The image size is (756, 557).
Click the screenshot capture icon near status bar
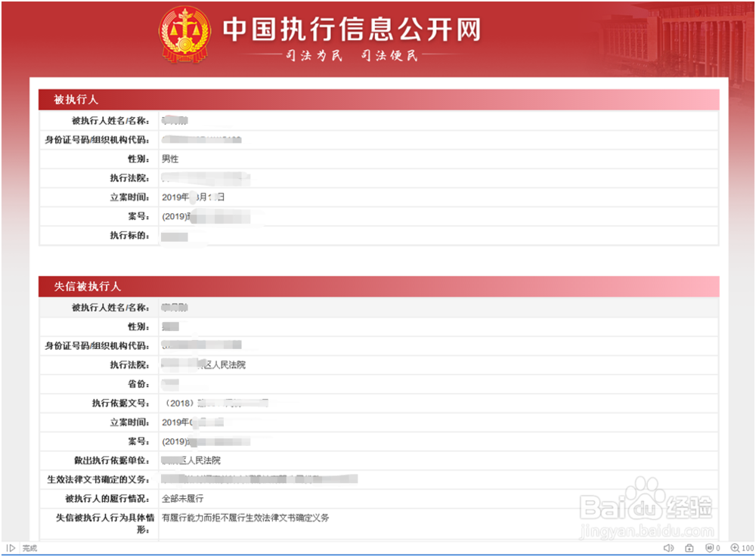tap(689, 548)
